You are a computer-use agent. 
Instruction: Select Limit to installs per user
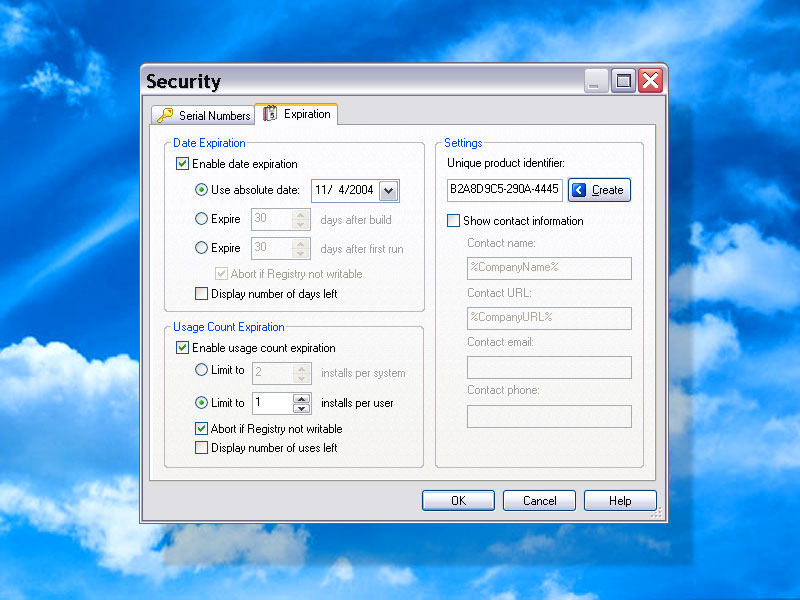pos(202,403)
